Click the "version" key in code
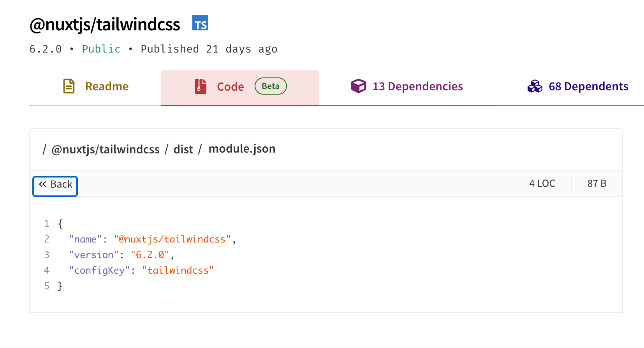644x348 pixels. [94, 255]
